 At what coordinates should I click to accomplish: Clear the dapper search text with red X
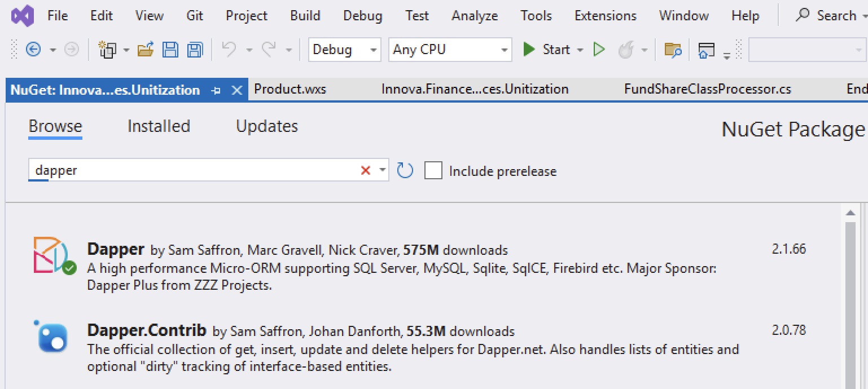tap(365, 170)
